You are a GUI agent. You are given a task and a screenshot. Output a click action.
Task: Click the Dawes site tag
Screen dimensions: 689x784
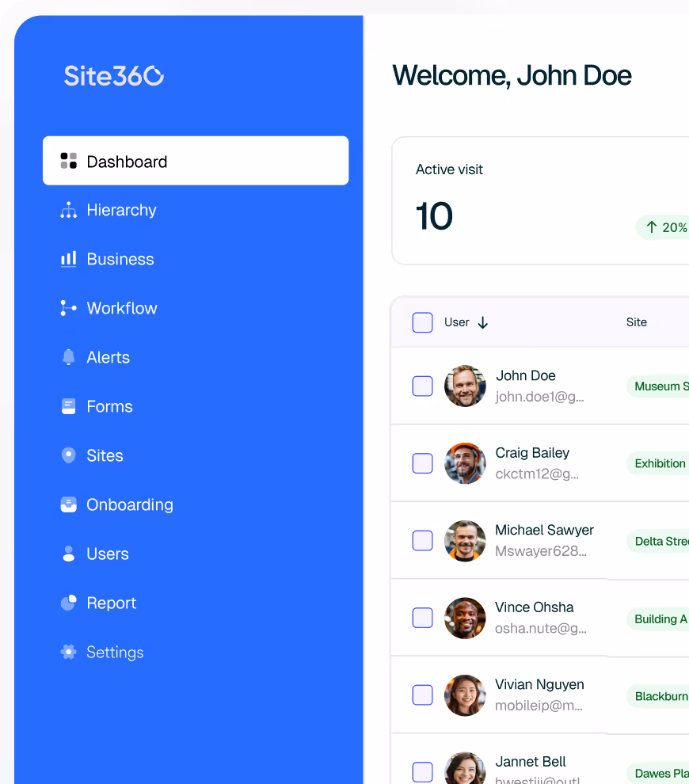click(x=658, y=773)
